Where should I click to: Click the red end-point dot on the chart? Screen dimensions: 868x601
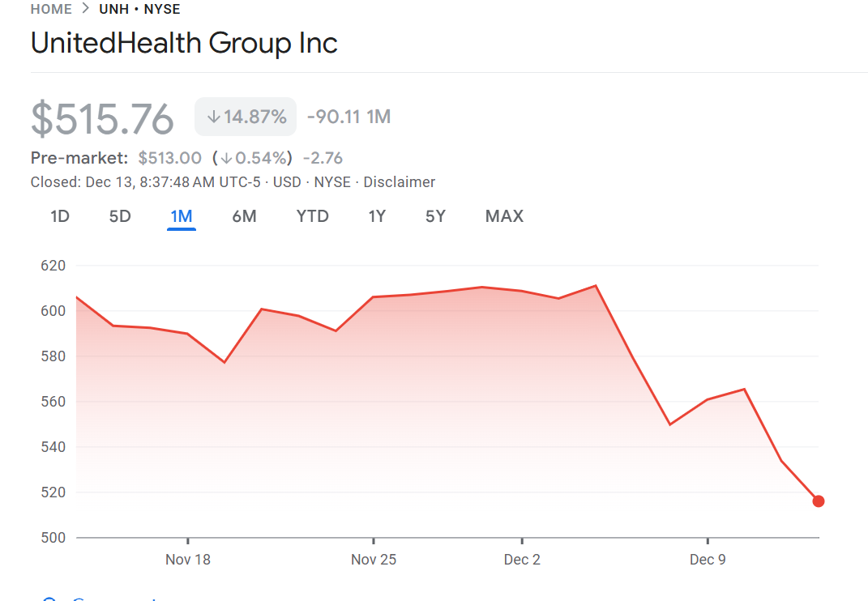(x=819, y=501)
